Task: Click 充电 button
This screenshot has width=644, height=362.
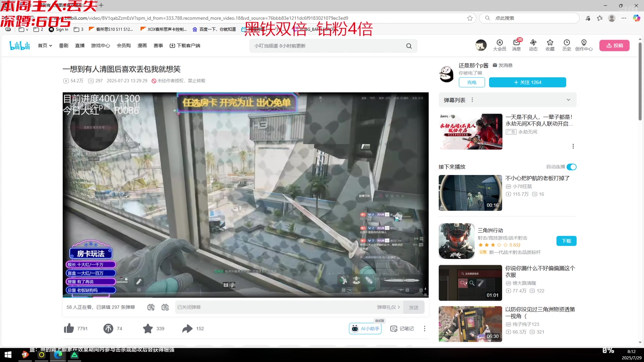Action: tap(472, 82)
